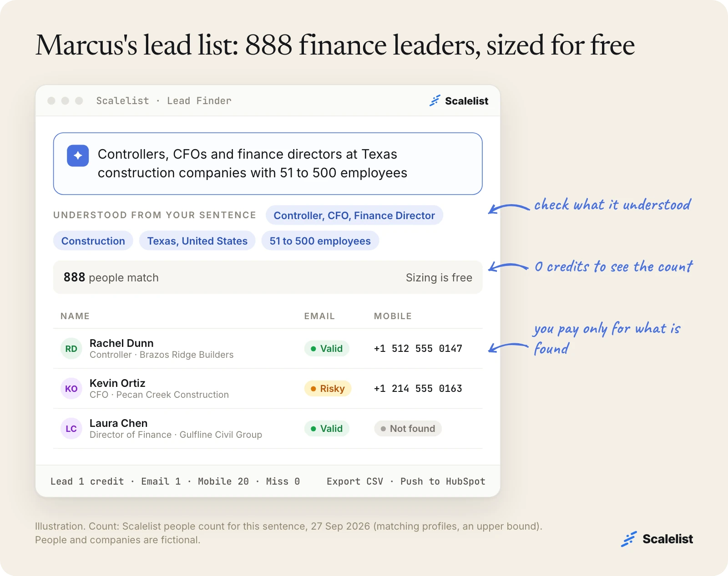Click the NAME column header
The width and height of the screenshot is (728, 576).
click(x=75, y=316)
